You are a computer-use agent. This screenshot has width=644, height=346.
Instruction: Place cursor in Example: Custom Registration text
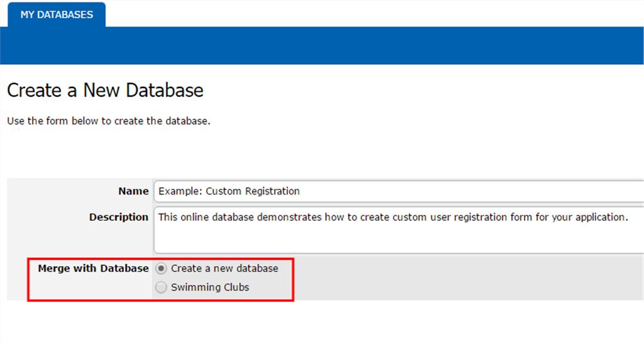[x=229, y=191]
